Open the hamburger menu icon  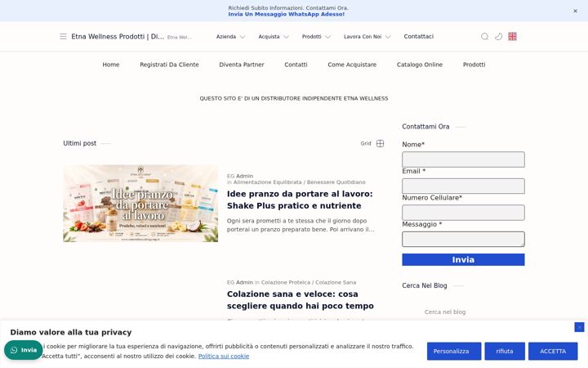tap(63, 37)
